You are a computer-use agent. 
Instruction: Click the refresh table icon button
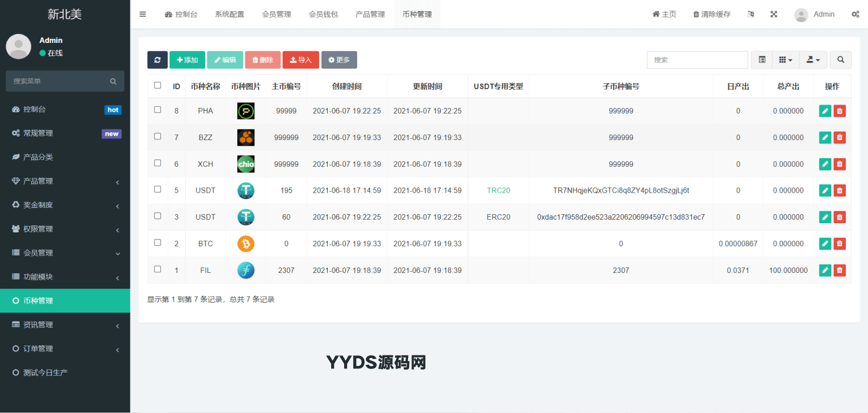tap(157, 60)
